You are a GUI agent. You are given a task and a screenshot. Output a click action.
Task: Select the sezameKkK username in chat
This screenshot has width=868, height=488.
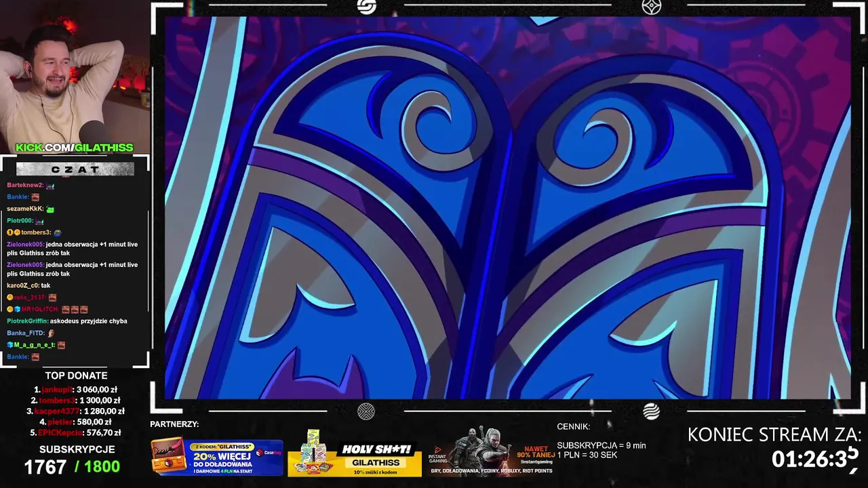point(25,209)
